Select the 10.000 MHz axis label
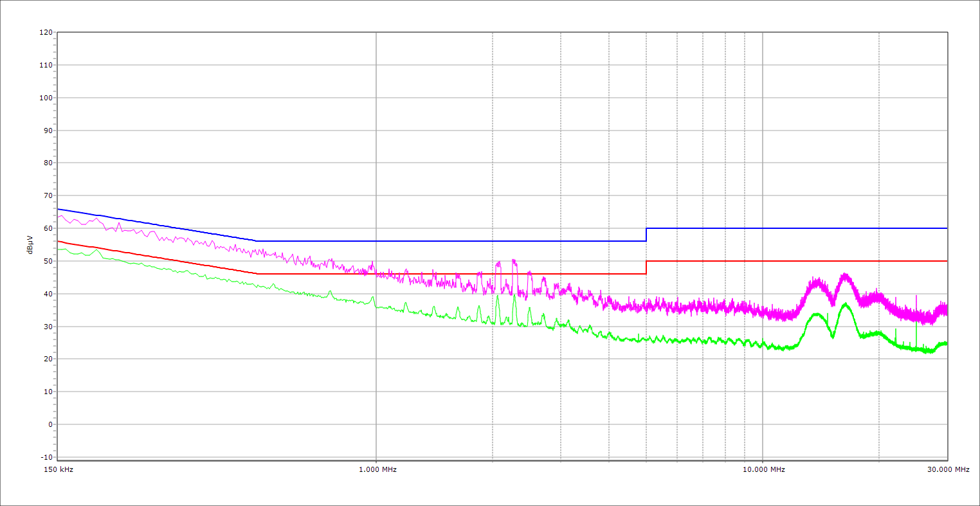980x506 pixels. (763, 469)
